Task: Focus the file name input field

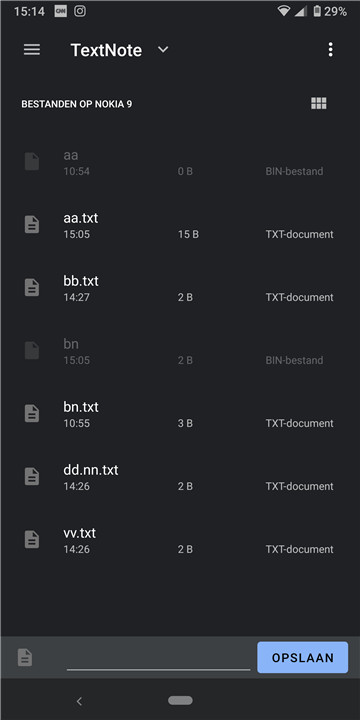Action: (x=158, y=658)
